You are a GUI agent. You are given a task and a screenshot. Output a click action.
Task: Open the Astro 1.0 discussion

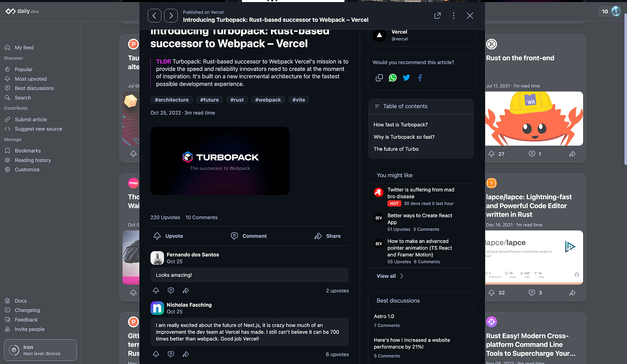pyautogui.click(x=384, y=316)
